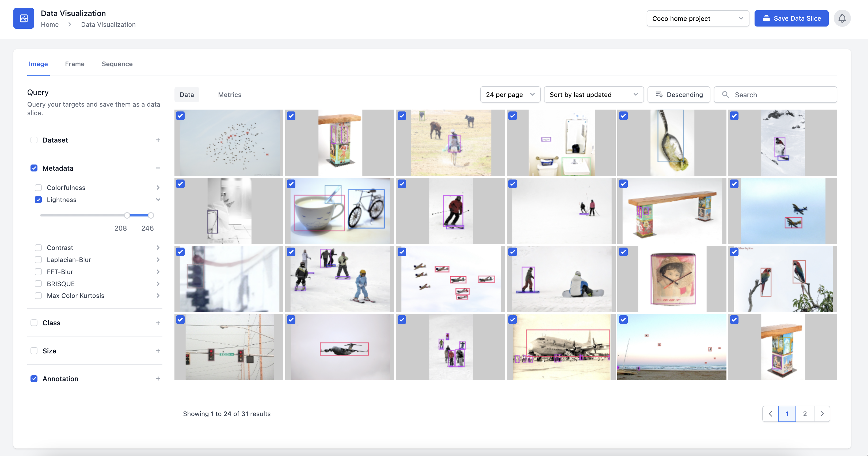The width and height of the screenshot is (868, 456).
Task: Click the Save Data Slice button
Action: click(791, 18)
